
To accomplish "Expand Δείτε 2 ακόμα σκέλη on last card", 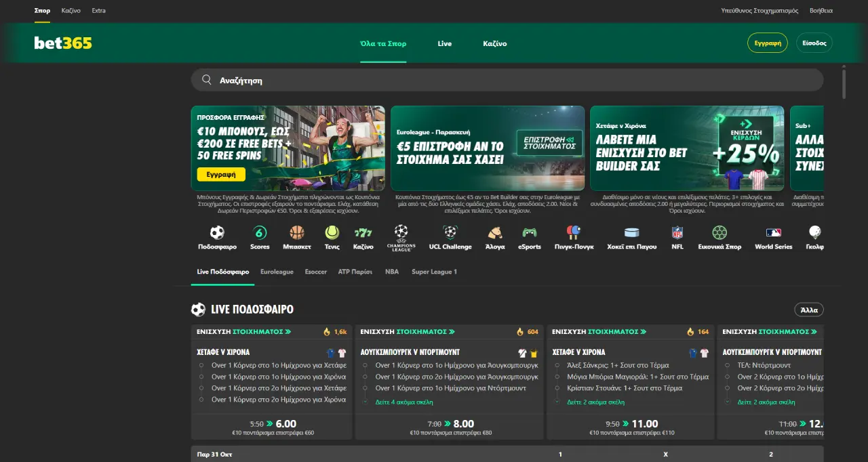I will click(766, 402).
